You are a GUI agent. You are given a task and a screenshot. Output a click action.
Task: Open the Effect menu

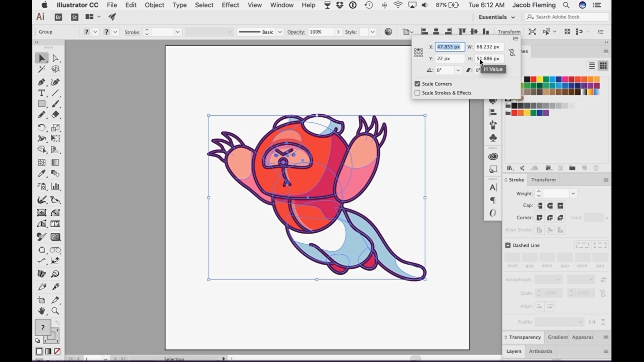pyautogui.click(x=230, y=5)
